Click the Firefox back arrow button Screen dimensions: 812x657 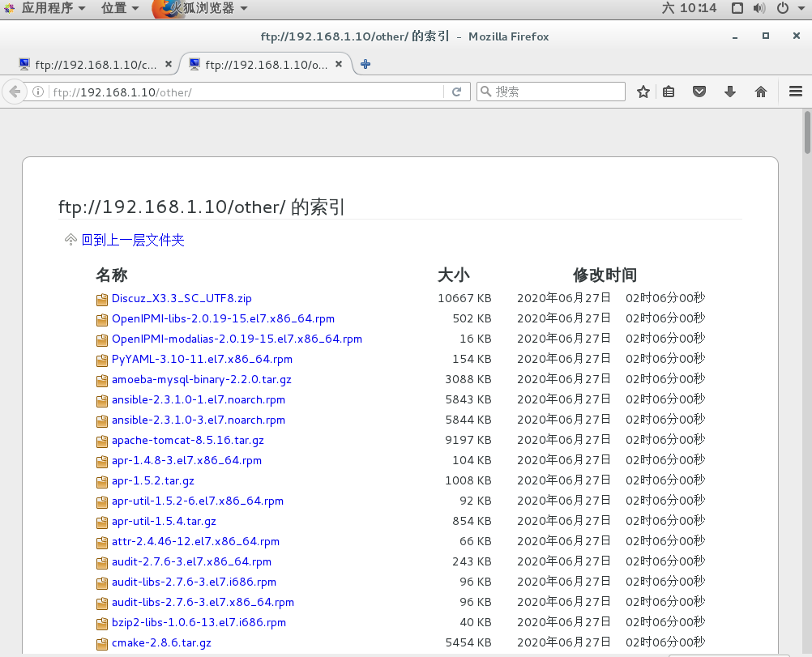pos(15,92)
